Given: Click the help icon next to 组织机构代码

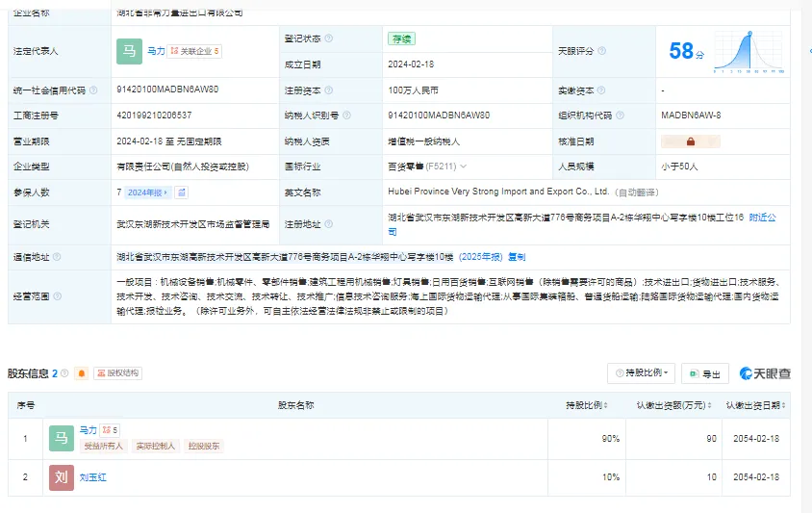Looking at the screenshot, I should [x=620, y=115].
